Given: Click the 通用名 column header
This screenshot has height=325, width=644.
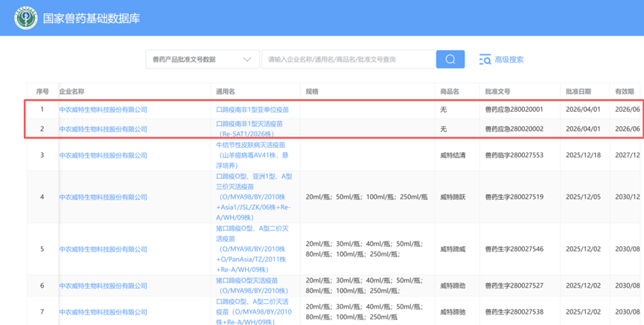Looking at the screenshot, I should (225, 91).
